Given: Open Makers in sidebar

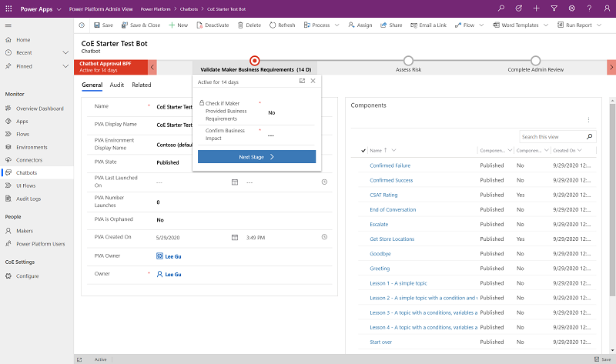Looking at the screenshot, I should (25, 231).
